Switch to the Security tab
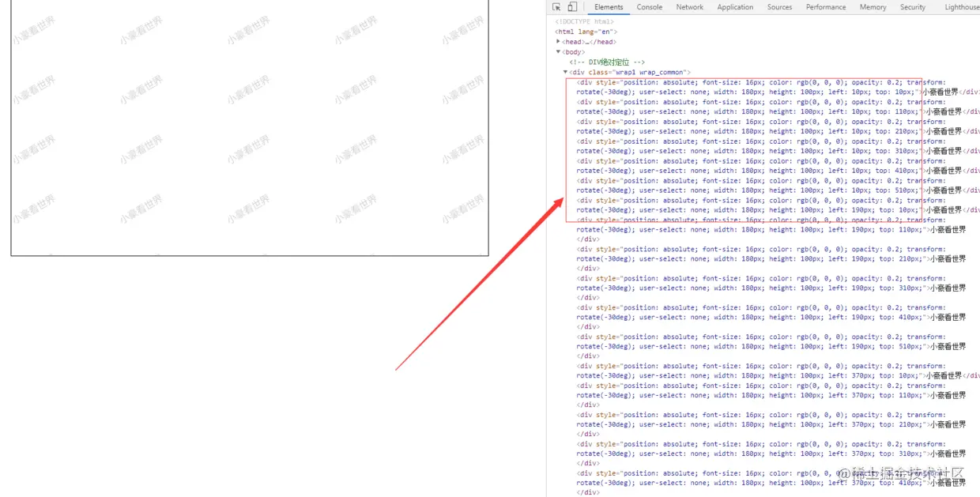 [913, 7]
